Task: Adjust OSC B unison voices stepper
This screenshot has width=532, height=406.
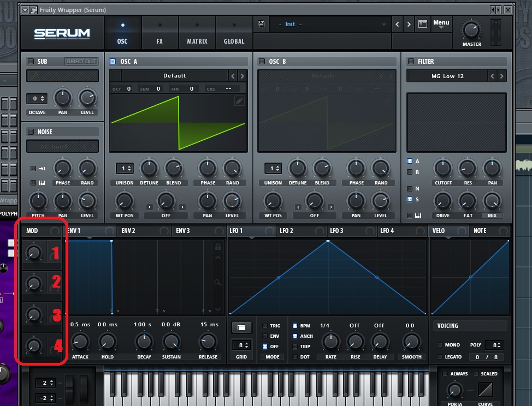Action: pos(273,169)
